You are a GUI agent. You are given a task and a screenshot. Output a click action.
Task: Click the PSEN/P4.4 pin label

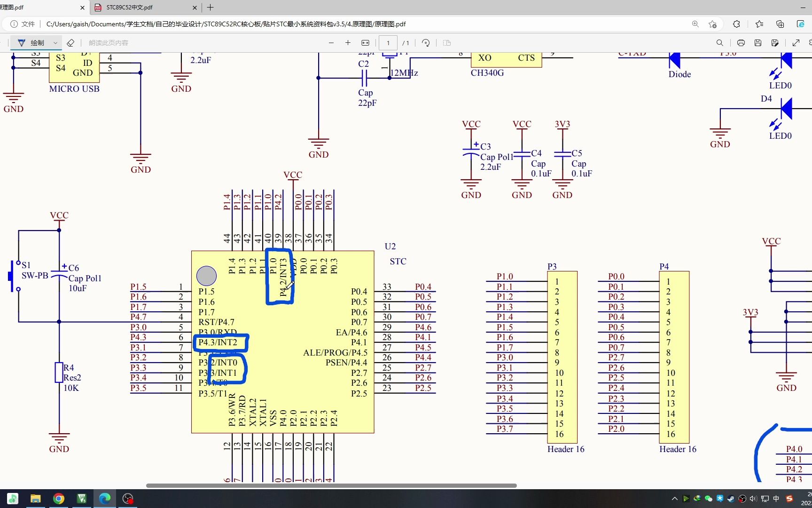pyautogui.click(x=346, y=363)
